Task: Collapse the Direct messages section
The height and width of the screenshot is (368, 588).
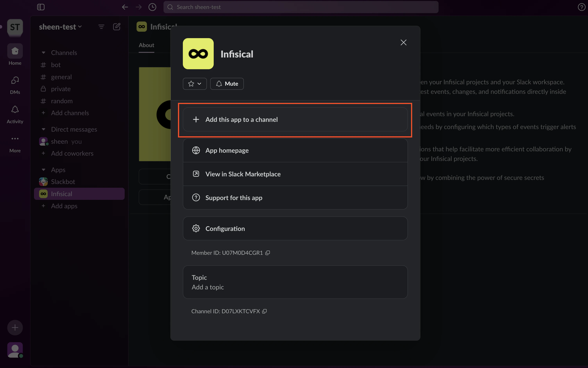Action: click(x=44, y=129)
